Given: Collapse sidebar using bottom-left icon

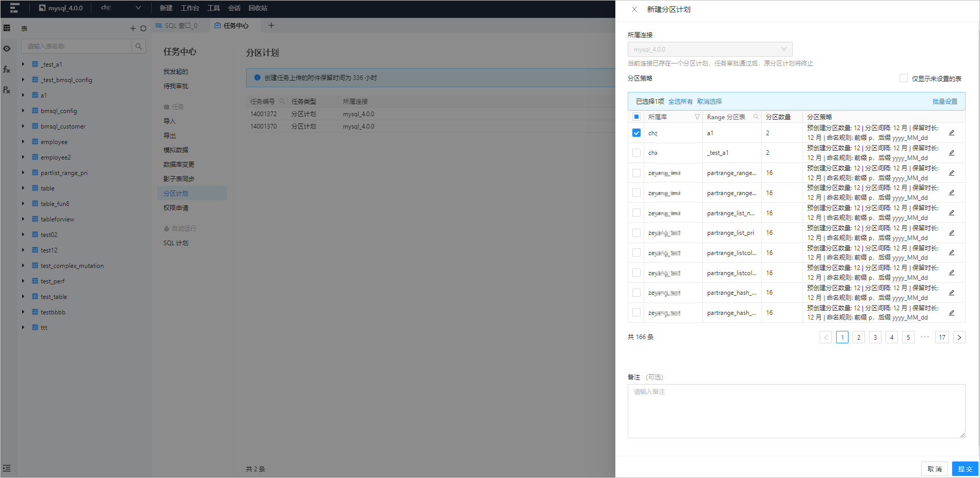Looking at the screenshot, I should tap(7, 468).
